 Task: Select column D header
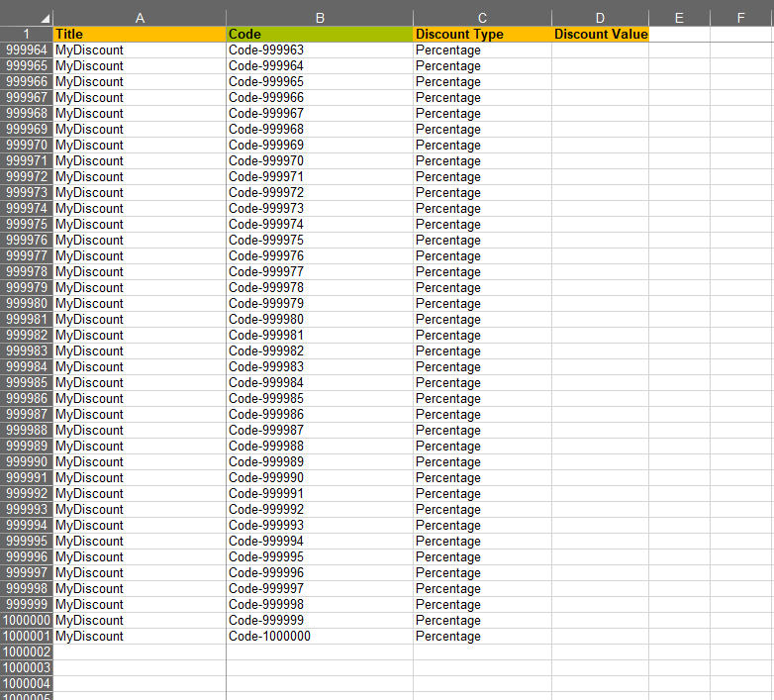600,18
